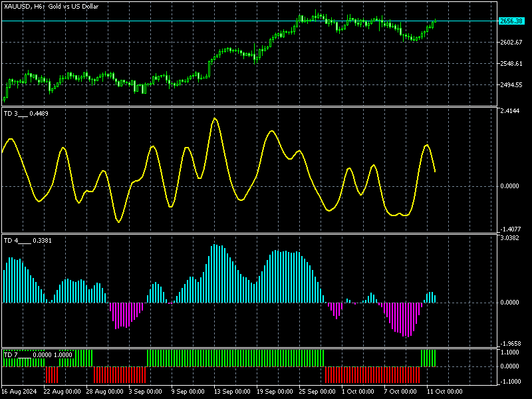532x399 pixels.
Task: Click price scale value 2602.67
Action: pyautogui.click(x=511, y=43)
